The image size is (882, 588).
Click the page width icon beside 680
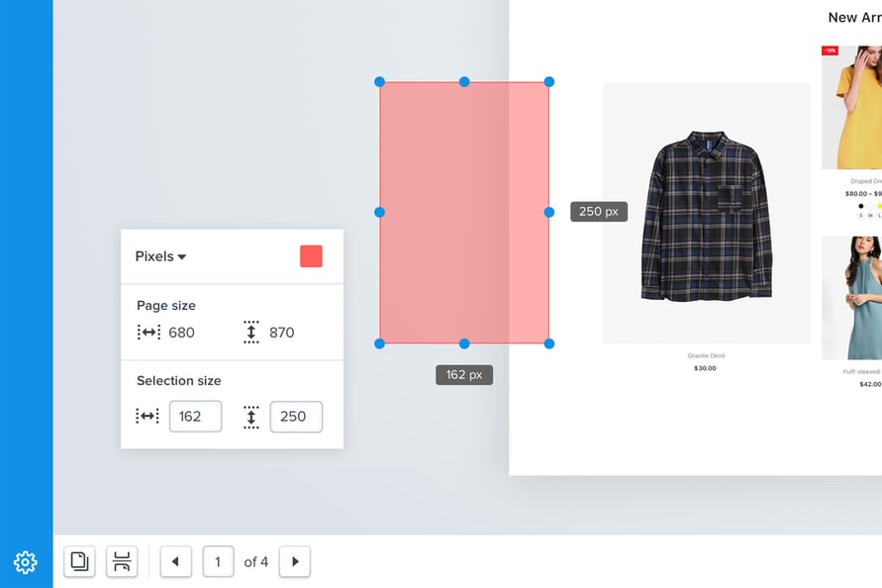(148, 333)
